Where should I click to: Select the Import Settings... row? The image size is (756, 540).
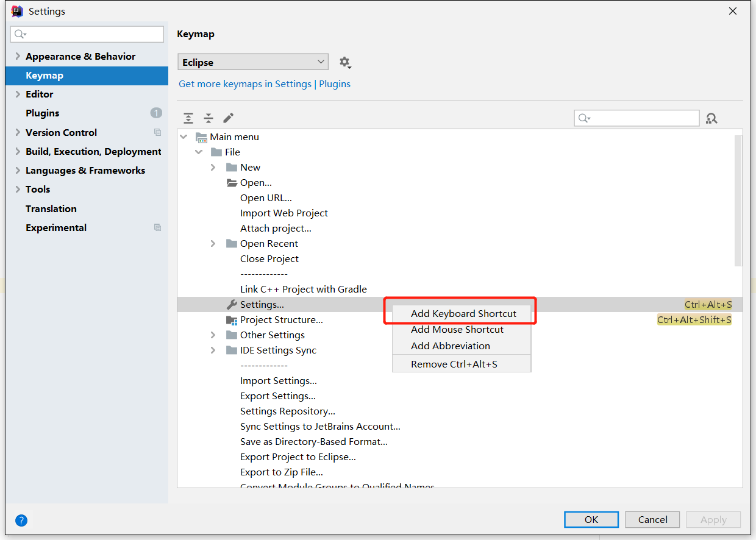point(460,381)
